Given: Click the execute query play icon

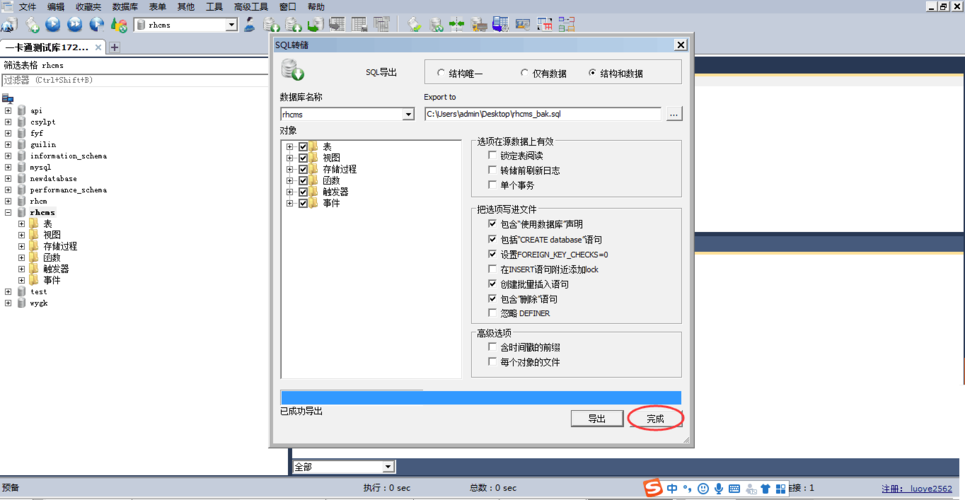Looking at the screenshot, I should pos(54,25).
